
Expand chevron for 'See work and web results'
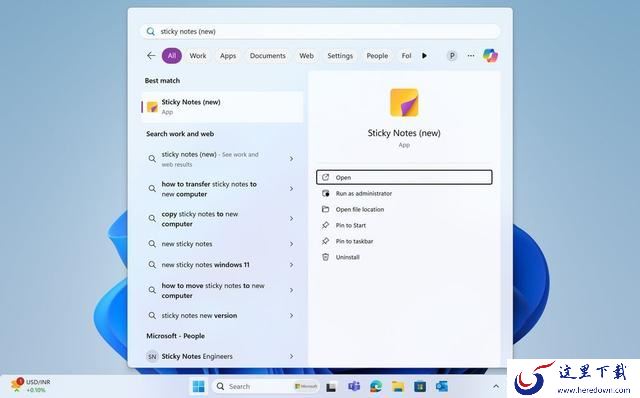pos(291,159)
